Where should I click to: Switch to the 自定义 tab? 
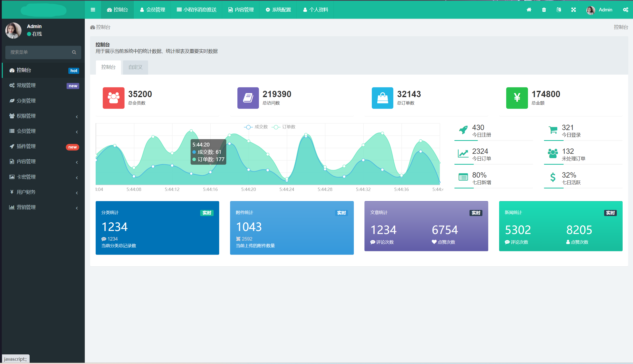(x=135, y=67)
